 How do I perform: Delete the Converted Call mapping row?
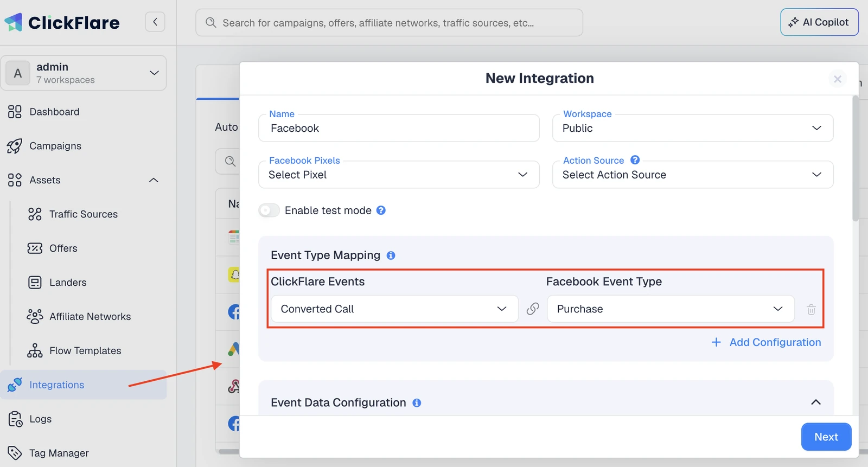point(811,309)
